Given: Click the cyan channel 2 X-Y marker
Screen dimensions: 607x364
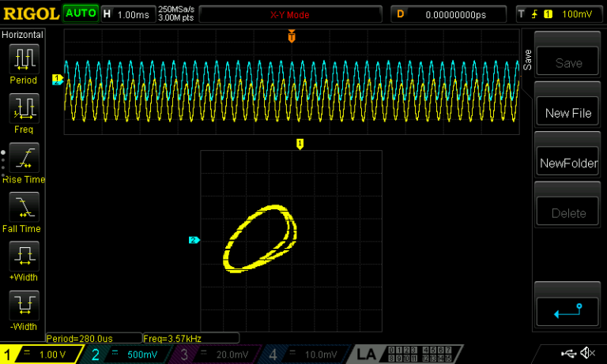Looking at the screenshot, I should point(194,240).
